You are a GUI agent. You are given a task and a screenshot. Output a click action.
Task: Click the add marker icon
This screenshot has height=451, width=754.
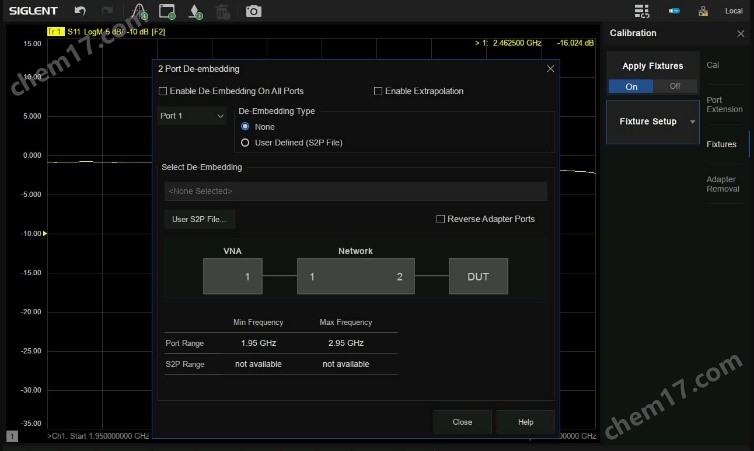pyautogui.click(x=195, y=11)
